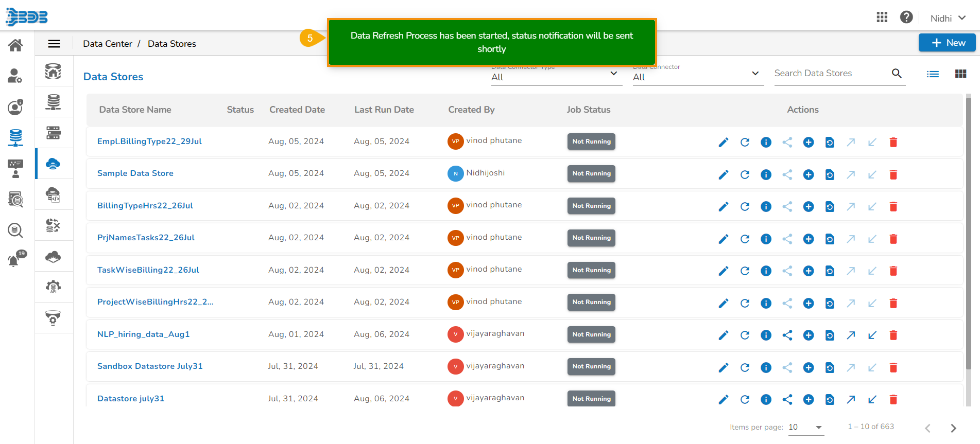980x444 pixels.
Task: Click the plus icon for TaskWiseBilling22_26Jul
Action: pos(809,271)
